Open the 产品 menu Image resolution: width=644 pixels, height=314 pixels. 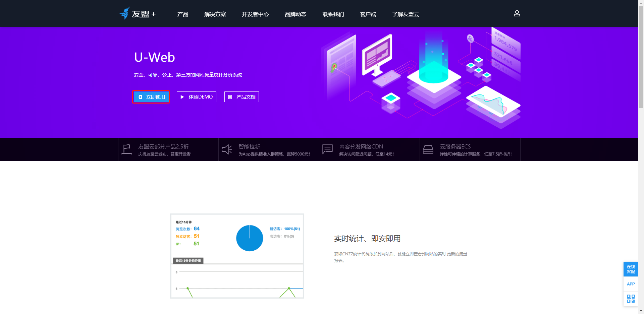point(183,14)
